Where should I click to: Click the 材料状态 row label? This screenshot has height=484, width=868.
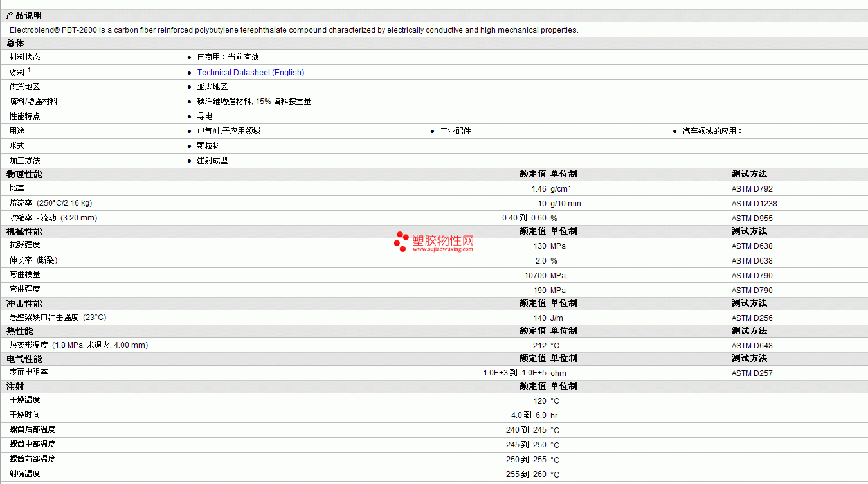pos(25,57)
